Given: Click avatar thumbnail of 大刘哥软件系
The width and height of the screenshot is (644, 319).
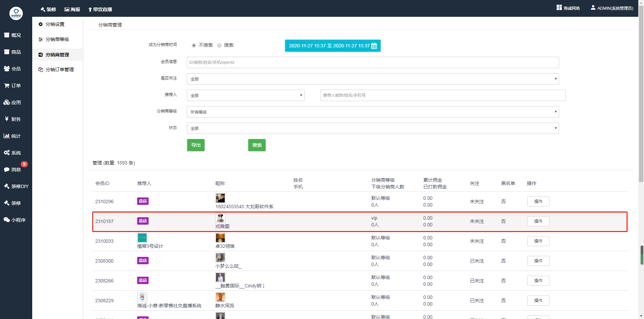Looking at the screenshot, I should [x=220, y=198].
